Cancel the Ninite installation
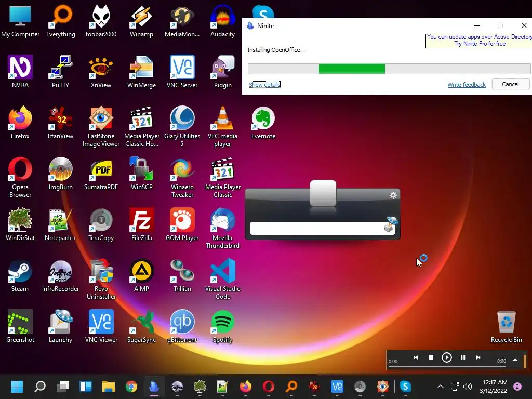The height and width of the screenshot is (399, 532). (x=510, y=84)
